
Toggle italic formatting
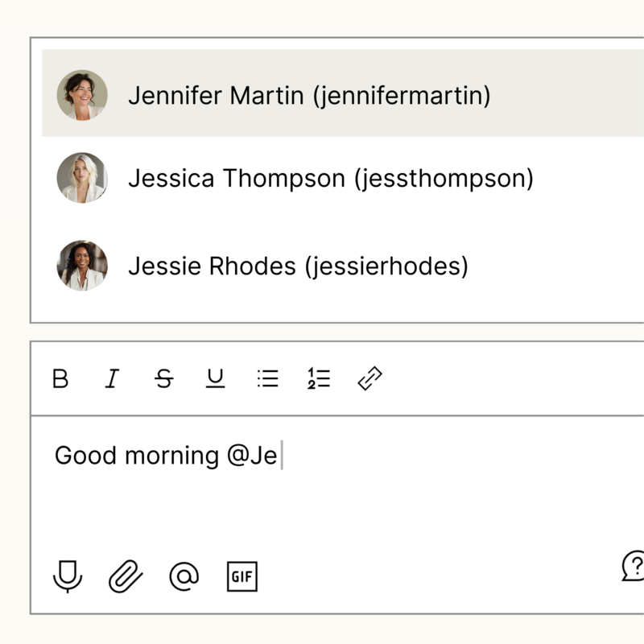coord(112,378)
